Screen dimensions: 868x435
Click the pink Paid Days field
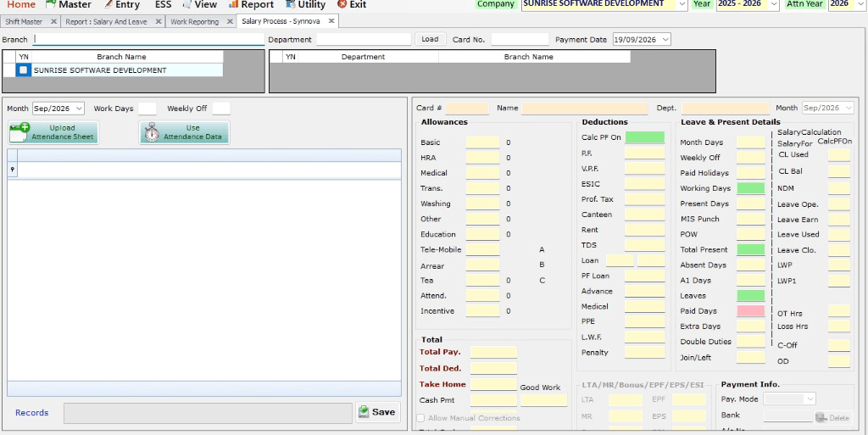pyautogui.click(x=751, y=311)
